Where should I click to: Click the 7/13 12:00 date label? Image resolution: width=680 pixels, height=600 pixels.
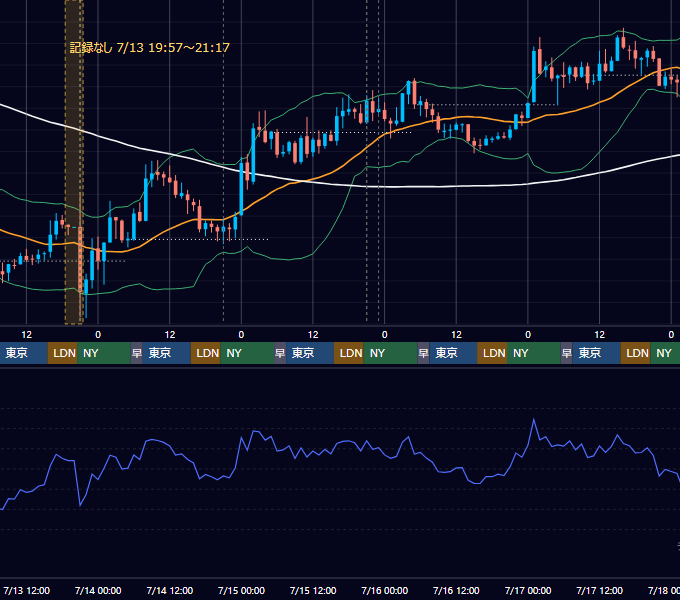click(x=26, y=590)
